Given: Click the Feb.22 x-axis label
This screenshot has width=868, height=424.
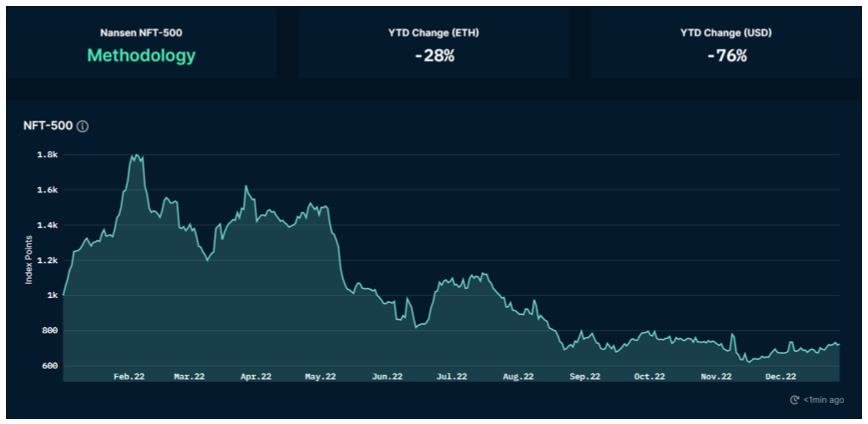Looking at the screenshot, I should [130, 377].
